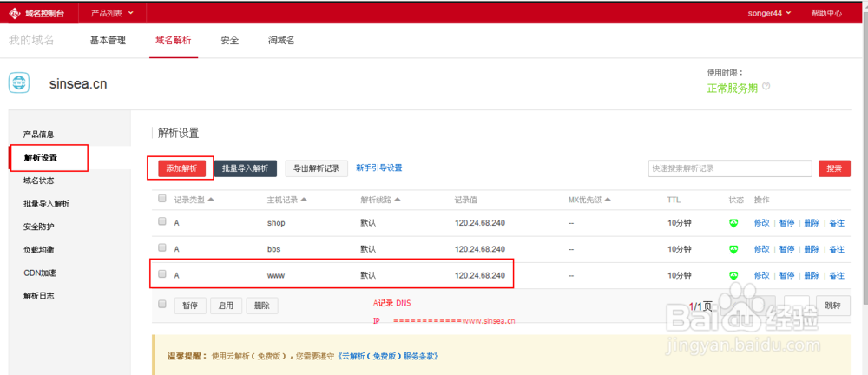Click 120.24.68.240 in shop row
Viewport: 868px width, 375px height.
480,223
